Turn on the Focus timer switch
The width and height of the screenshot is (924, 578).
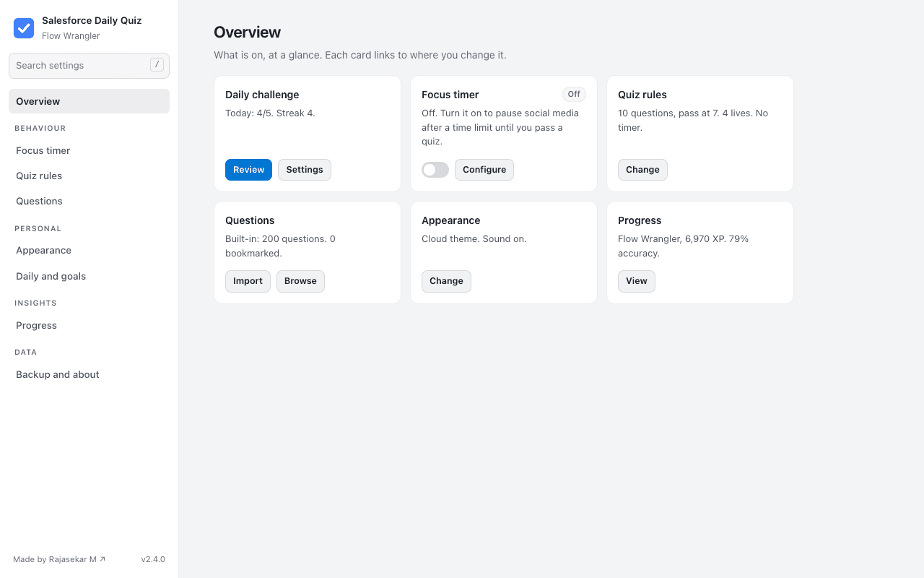[x=435, y=170]
